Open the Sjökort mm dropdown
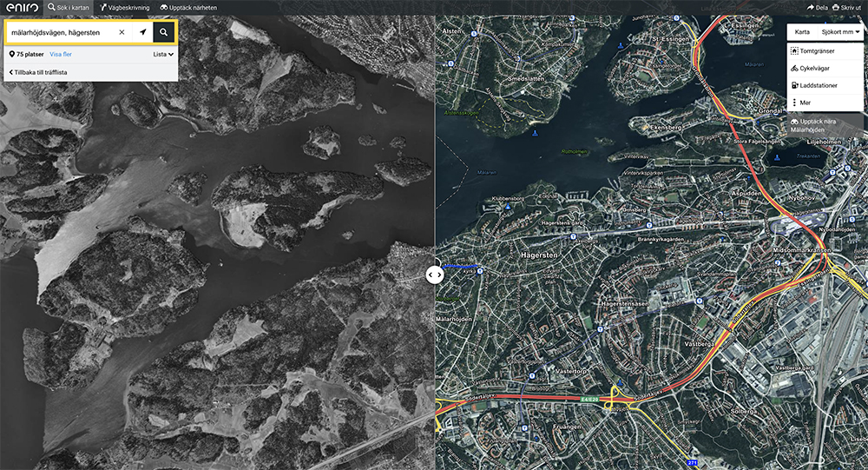This screenshot has height=470, width=868. coord(840,32)
